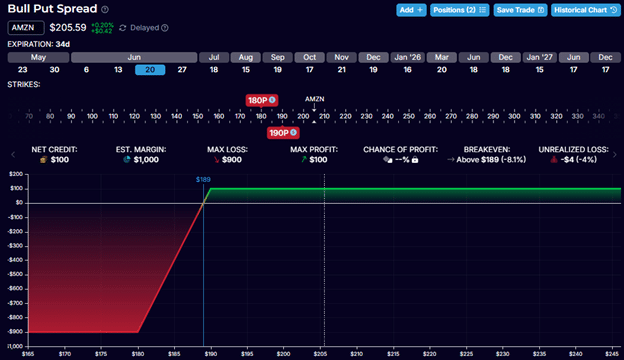Click the Est. Margin pie icon
624x360 pixels.
tap(127, 160)
